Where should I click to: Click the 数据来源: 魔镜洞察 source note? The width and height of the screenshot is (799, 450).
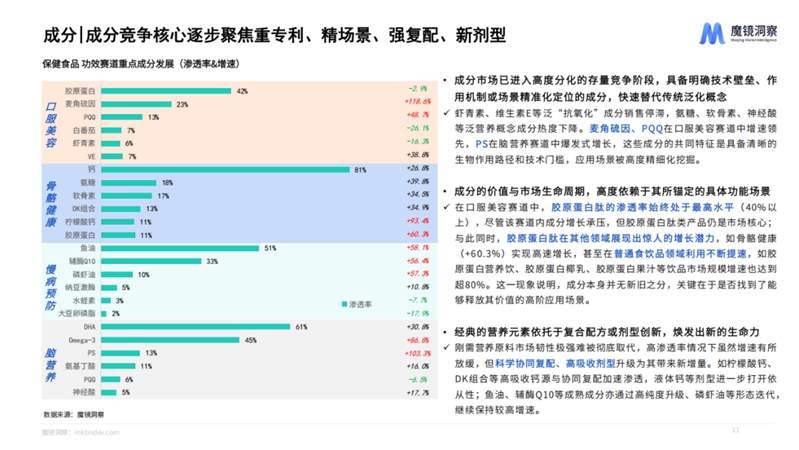click(x=73, y=414)
